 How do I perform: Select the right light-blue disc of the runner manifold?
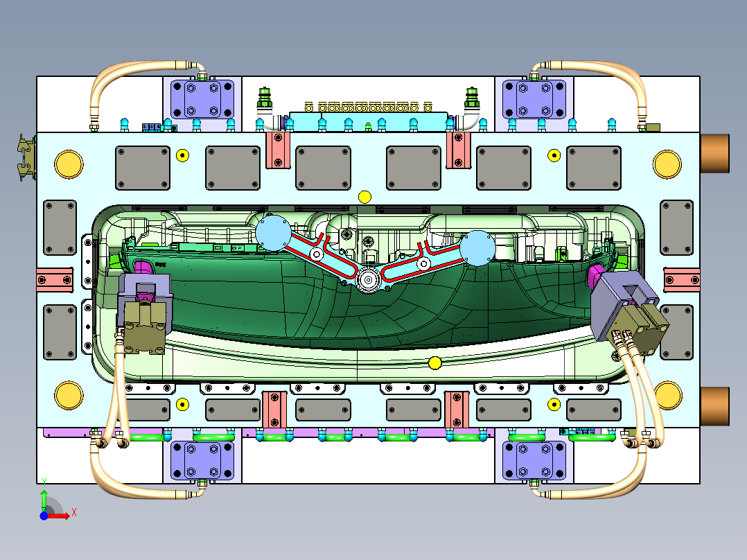coord(477,248)
